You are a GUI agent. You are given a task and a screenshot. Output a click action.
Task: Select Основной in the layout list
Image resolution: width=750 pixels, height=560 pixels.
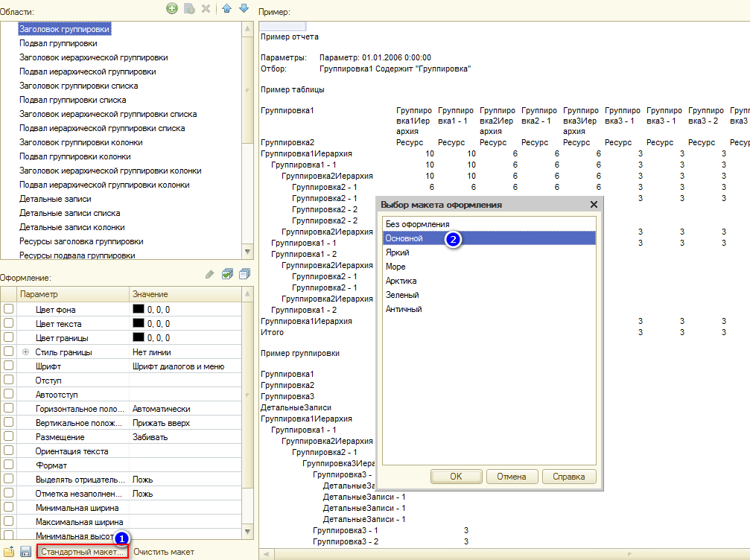(x=404, y=238)
